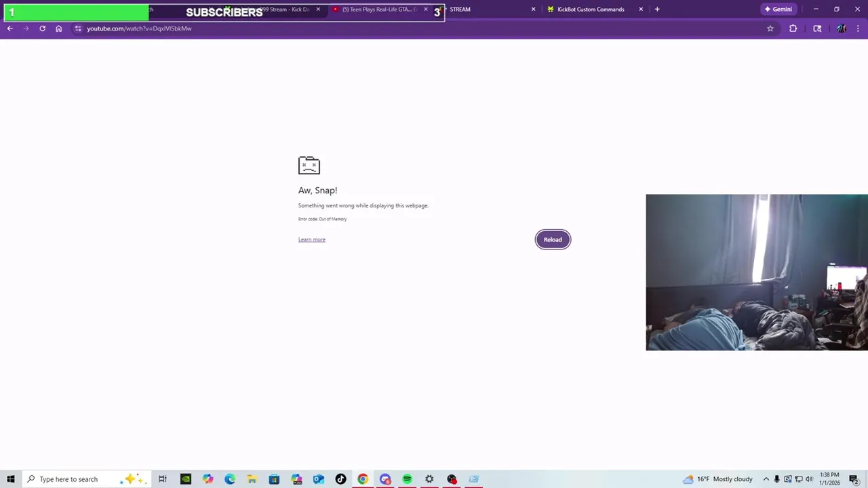
Task: Go back using the browser back arrow
Action: coord(9,28)
